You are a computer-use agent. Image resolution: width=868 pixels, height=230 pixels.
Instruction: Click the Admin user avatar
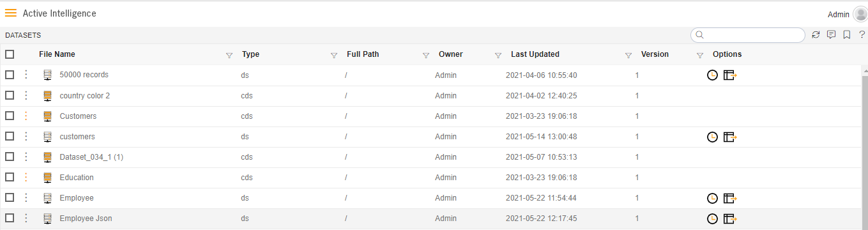pyautogui.click(x=860, y=15)
